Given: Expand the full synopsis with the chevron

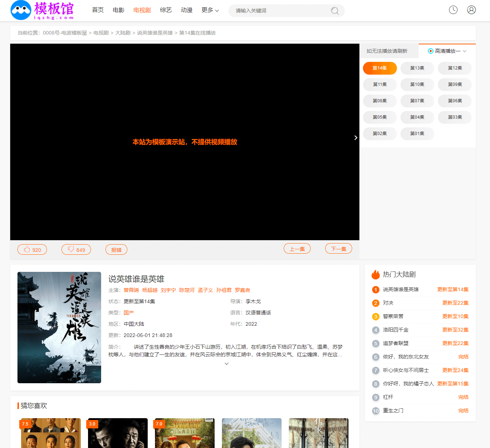Looking at the screenshot, I should (x=227, y=364).
